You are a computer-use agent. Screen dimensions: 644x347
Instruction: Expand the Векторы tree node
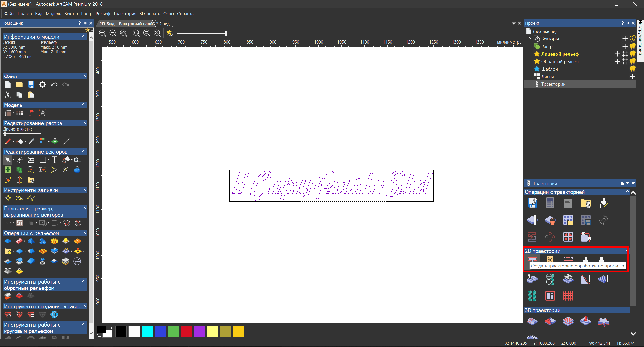click(530, 39)
